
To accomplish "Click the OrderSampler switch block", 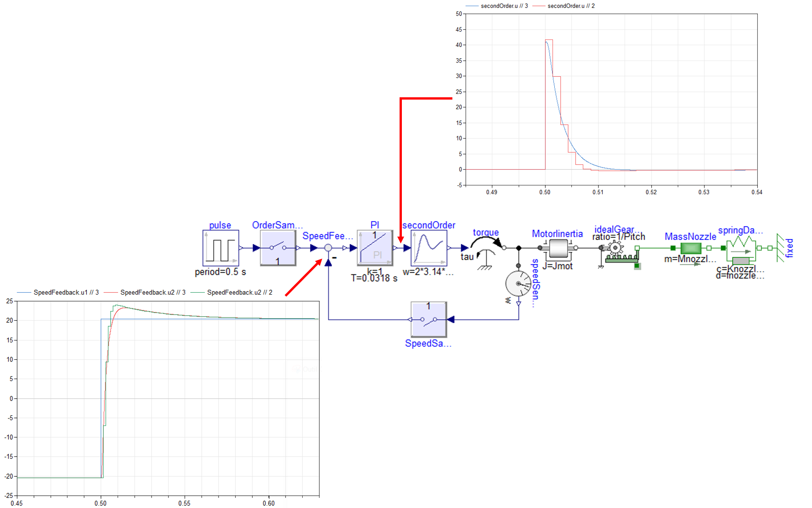I will [278, 248].
